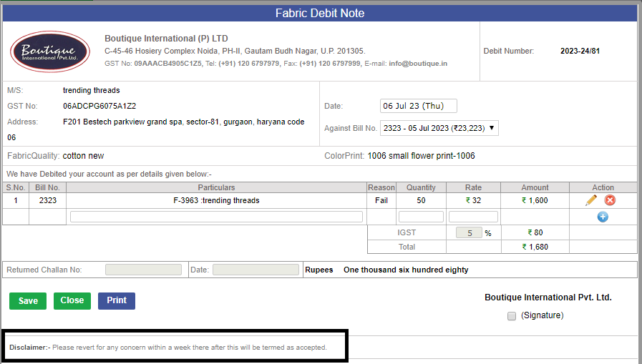Tick the Signature checkbox
This screenshot has width=642, height=364.
pyautogui.click(x=512, y=316)
